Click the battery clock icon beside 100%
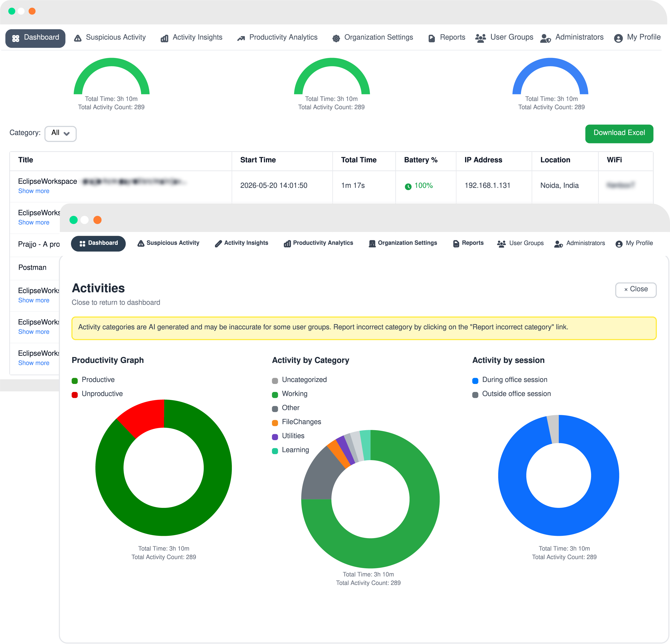670x644 pixels. (408, 187)
